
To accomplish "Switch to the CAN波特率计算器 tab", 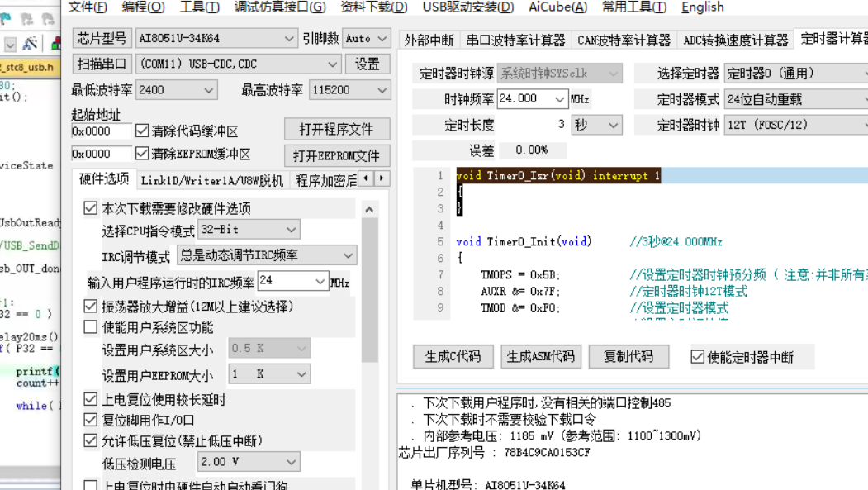I will tap(624, 40).
